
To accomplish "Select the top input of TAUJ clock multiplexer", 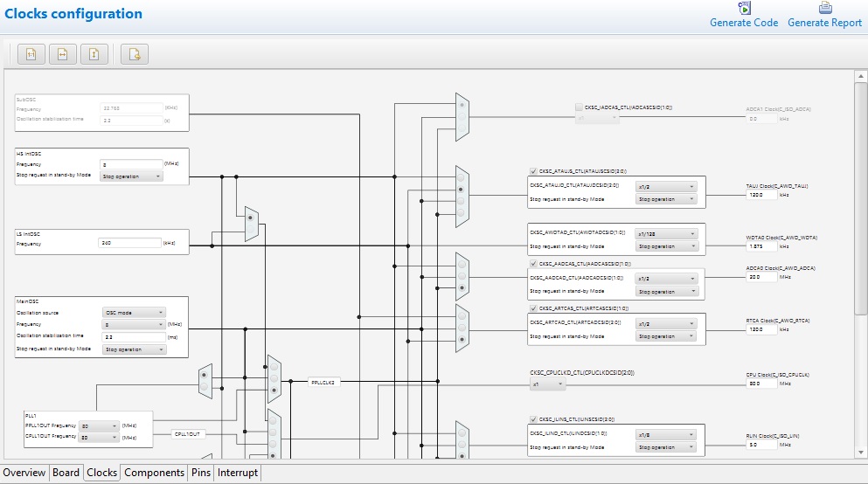I will [462, 177].
